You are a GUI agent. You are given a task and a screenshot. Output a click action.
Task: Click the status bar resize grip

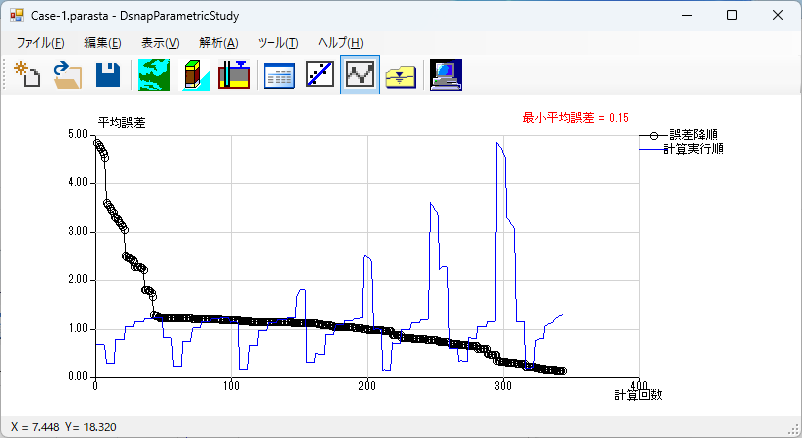(x=794, y=429)
